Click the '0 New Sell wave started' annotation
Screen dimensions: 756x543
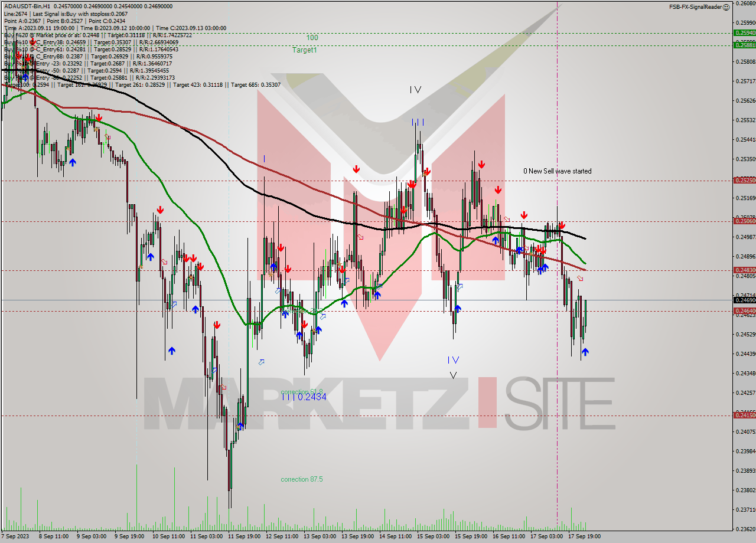click(x=557, y=171)
